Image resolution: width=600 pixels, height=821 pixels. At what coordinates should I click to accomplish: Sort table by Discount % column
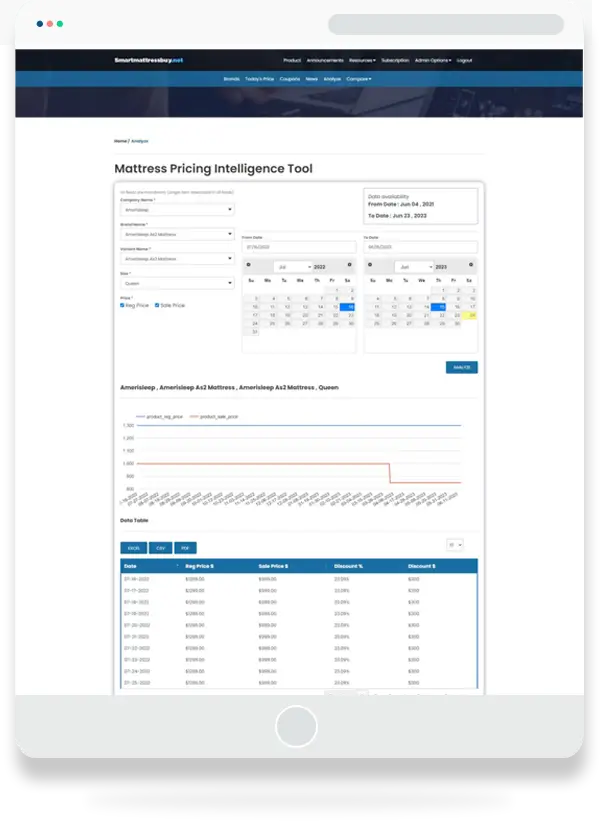pos(368,566)
